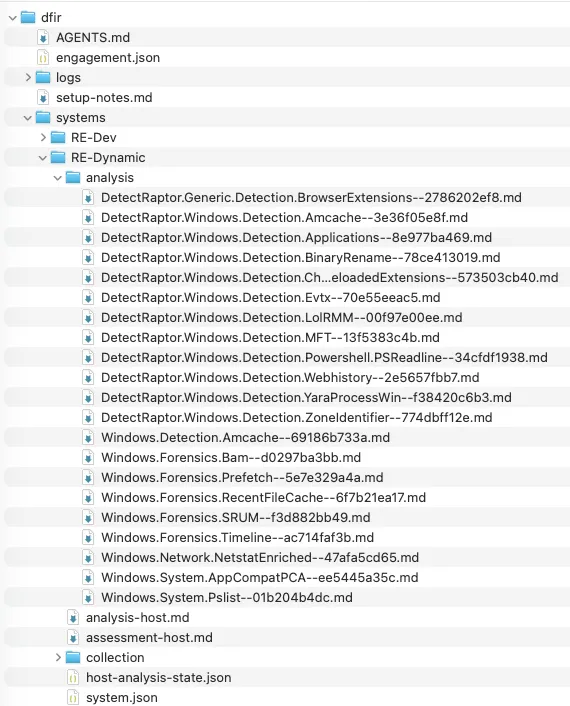Select the collection folder label
This screenshot has height=706, width=570.
(115, 657)
